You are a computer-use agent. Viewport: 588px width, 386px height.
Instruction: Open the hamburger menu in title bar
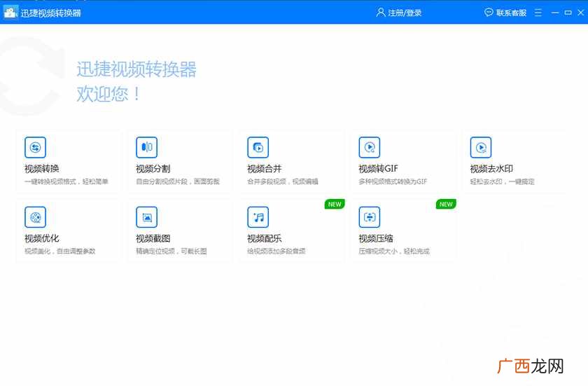pyautogui.click(x=538, y=13)
